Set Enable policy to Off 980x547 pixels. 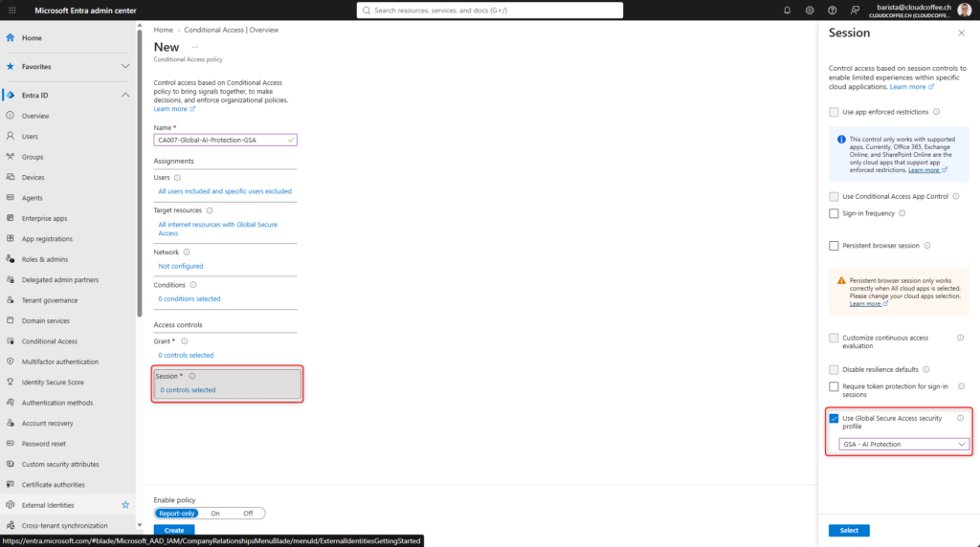(x=248, y=514)
